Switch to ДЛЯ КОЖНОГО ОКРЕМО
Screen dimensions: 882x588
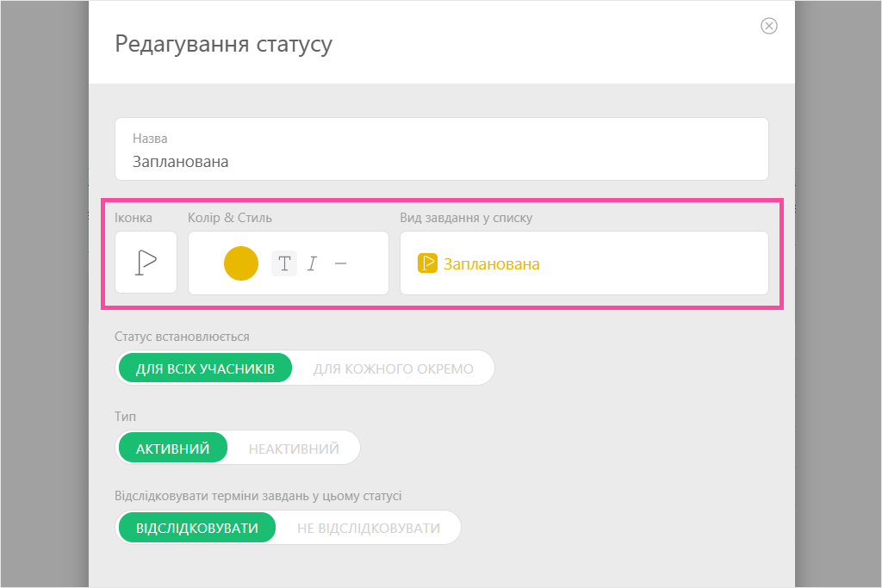coord(393,368)
